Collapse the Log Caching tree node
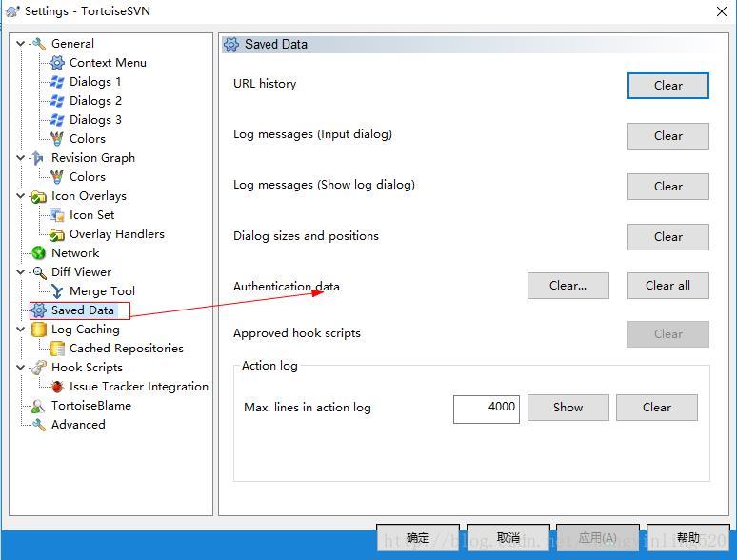This screenshot has height=560, width=737. tap(20, 330)
